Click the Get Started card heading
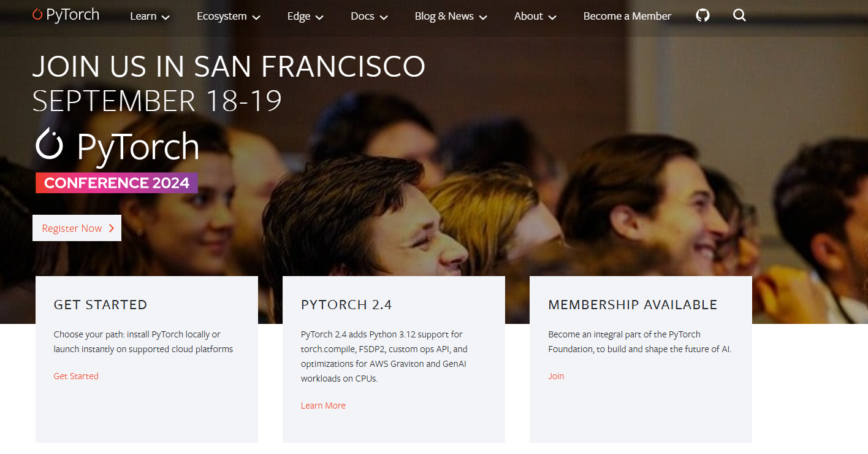Viewport: 868px width, 454px height. pyautogui.click(x=101, y=305)
